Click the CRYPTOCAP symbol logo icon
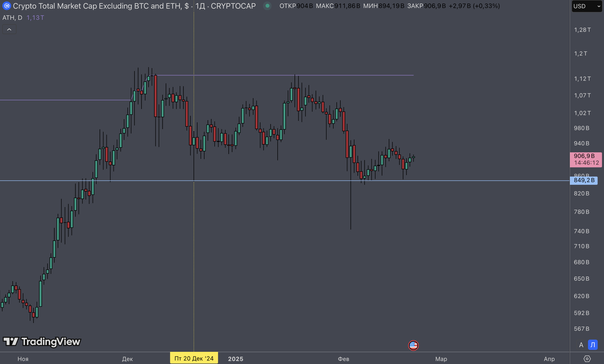Viewport: 604px width, 364px height. (x=7, y=6)
